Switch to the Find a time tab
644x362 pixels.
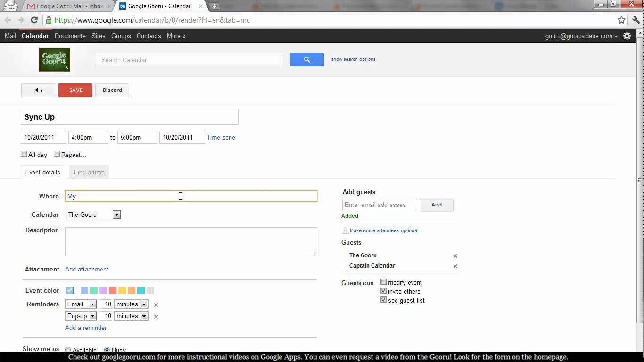click(x=89, y=172)
